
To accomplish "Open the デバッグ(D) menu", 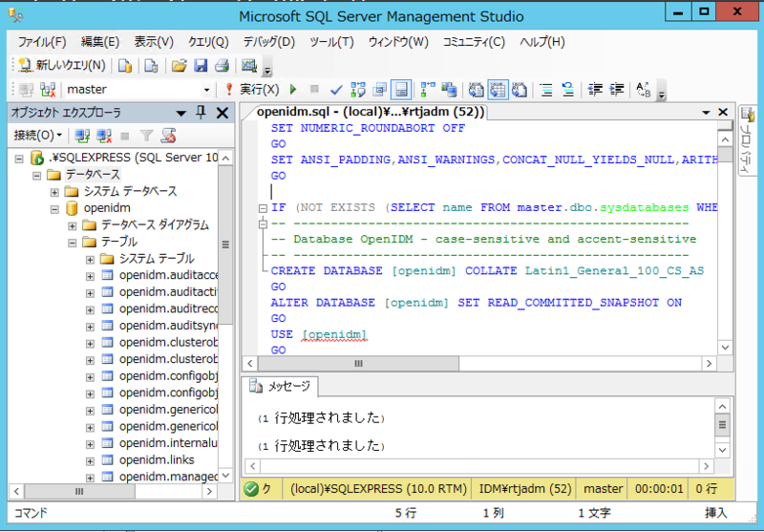I will coord(269,42).
